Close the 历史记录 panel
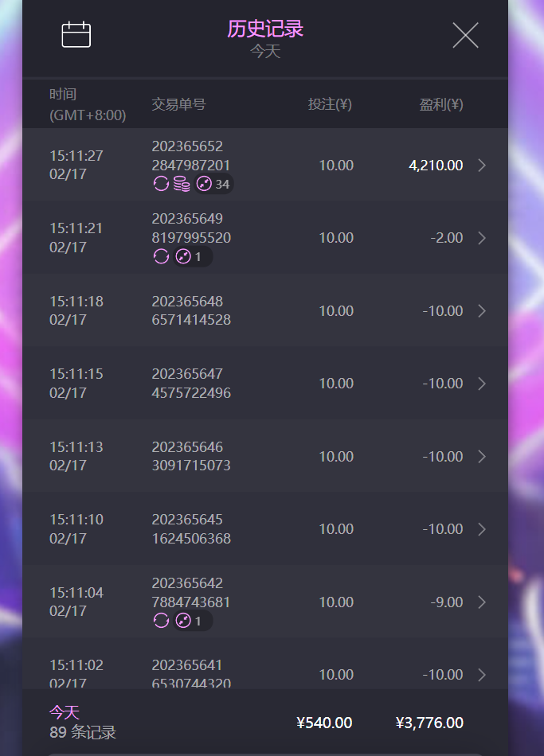The width and height of the screenshot is (544, 756). [465, 35]
